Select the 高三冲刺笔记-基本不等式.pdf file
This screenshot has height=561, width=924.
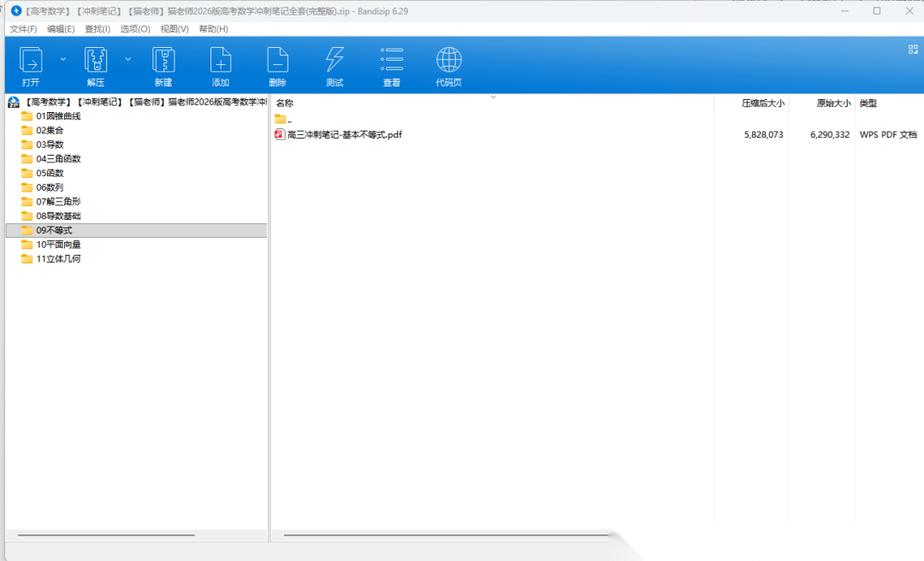pos(344,135)
